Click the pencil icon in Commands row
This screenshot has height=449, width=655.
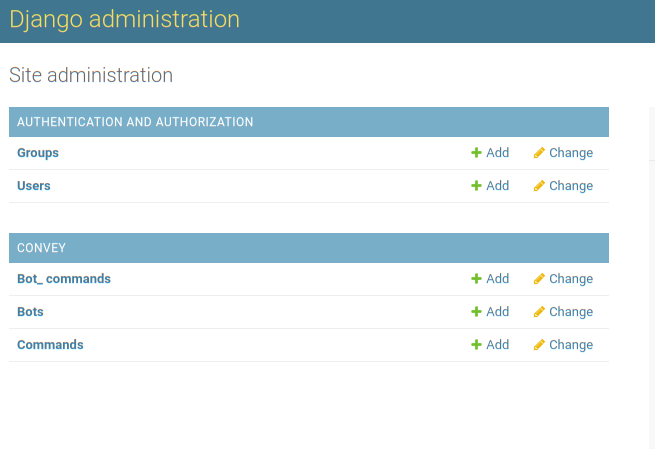(539, 345)
